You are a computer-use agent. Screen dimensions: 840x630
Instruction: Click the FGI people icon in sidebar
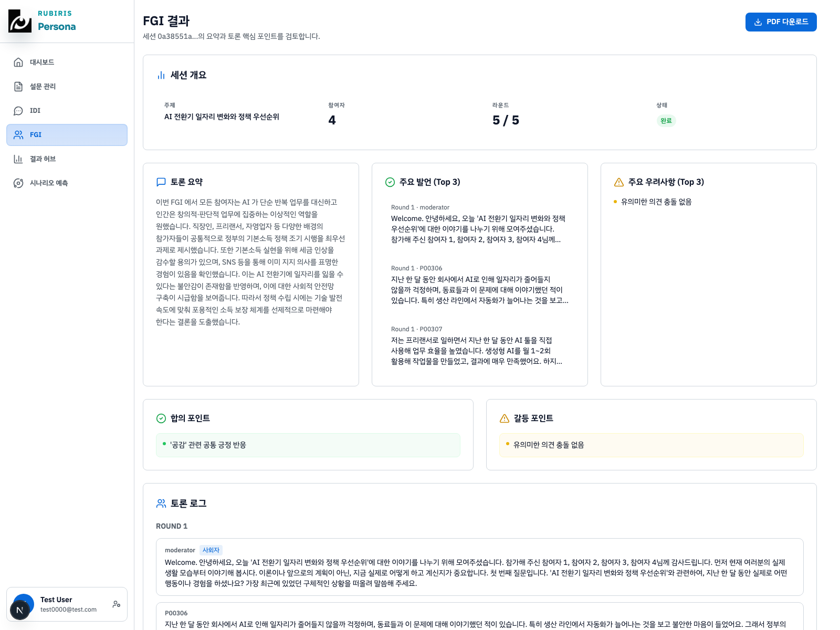click(x=19, y=134)
